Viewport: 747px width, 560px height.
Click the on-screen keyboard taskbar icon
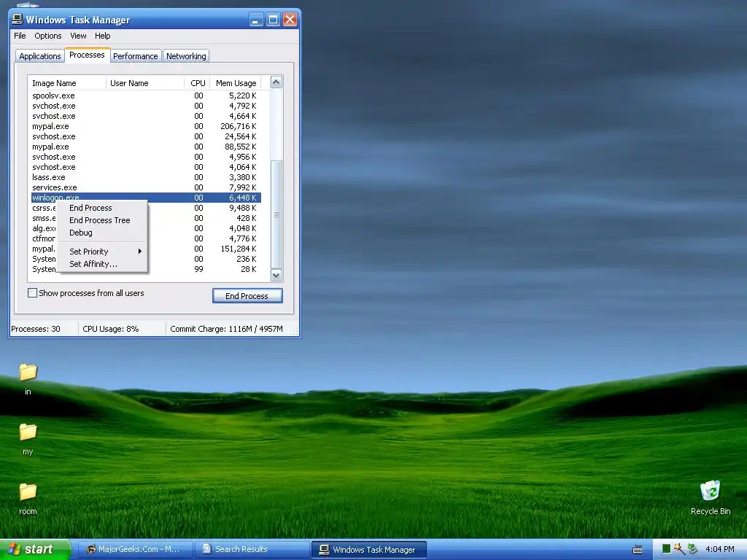point(637,550)
